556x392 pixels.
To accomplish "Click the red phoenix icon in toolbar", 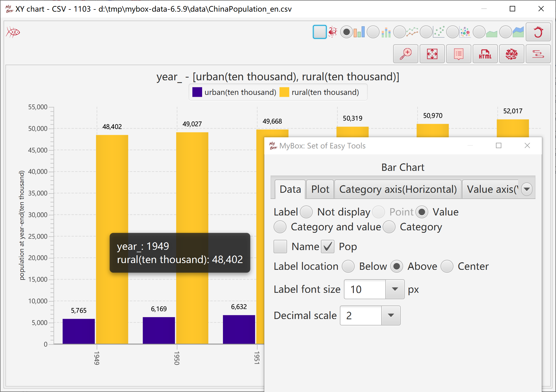I will [333, 32].
